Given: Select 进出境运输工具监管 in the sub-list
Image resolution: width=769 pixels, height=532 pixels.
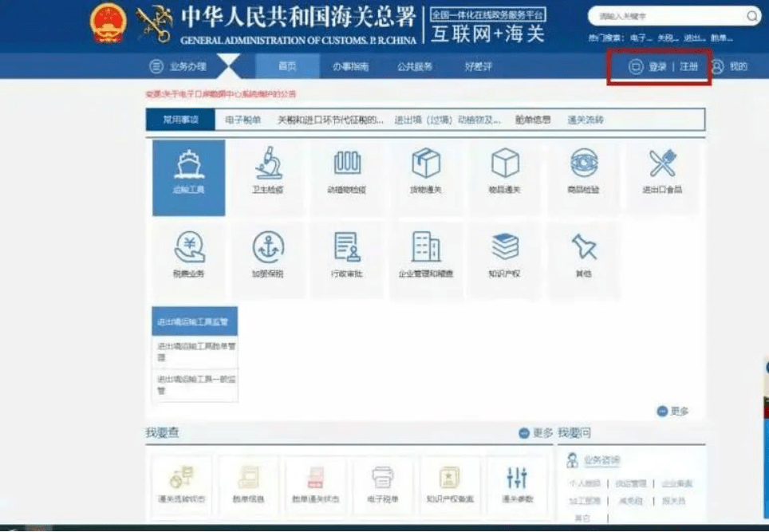Looking at the screenshot, I should tap(195, 321).
